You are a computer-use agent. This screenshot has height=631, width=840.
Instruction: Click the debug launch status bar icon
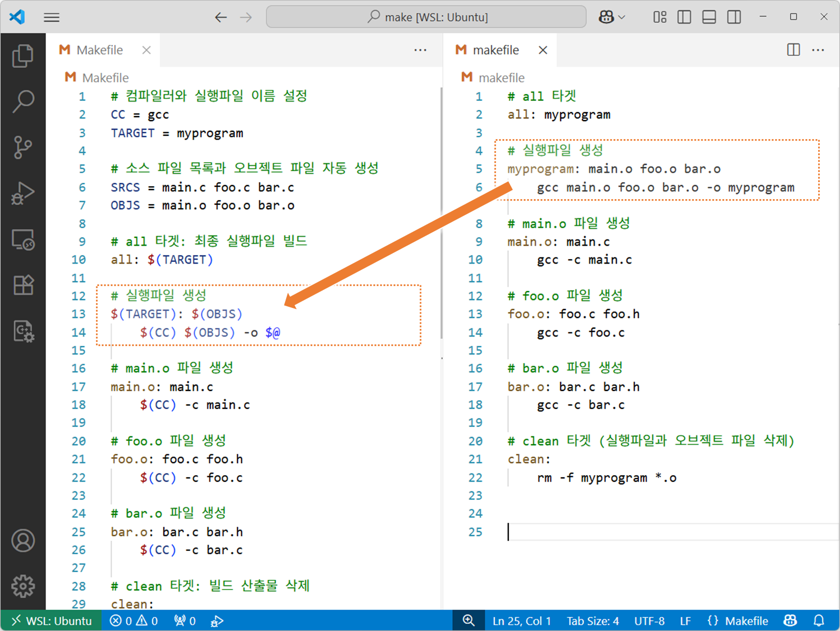217,620
